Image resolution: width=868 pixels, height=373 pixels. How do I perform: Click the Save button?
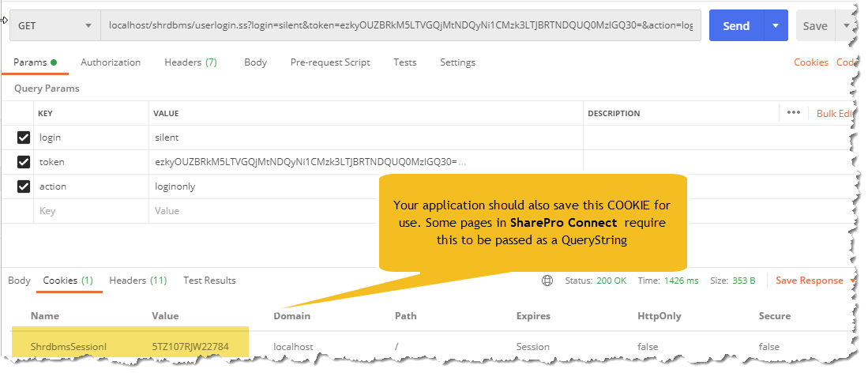[x=814, y=26]
